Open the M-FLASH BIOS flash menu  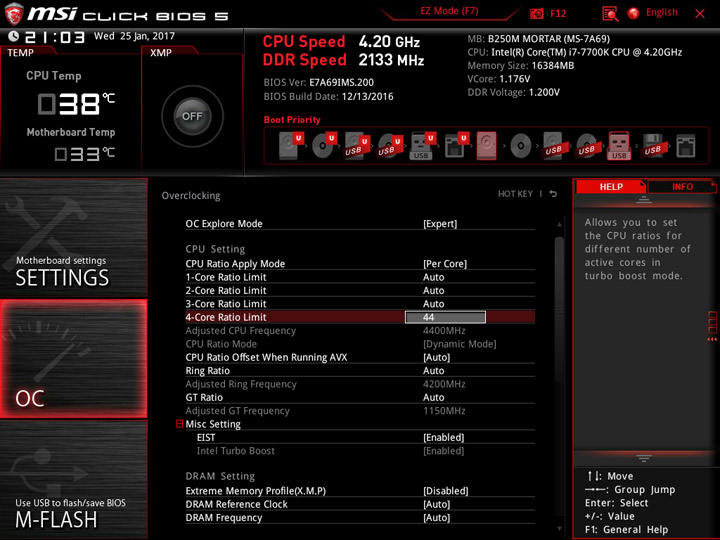73,479
